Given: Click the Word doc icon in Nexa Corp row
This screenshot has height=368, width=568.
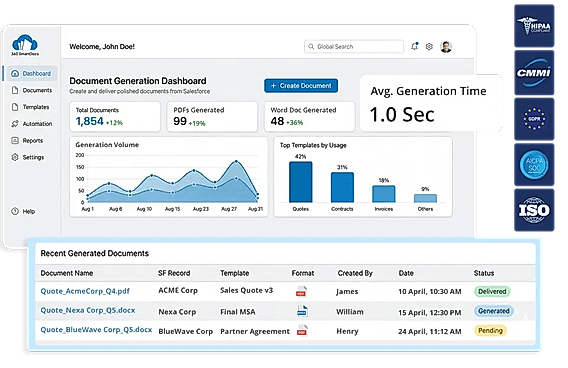Looking at the screenshot, I should click(x=302, y=311).
